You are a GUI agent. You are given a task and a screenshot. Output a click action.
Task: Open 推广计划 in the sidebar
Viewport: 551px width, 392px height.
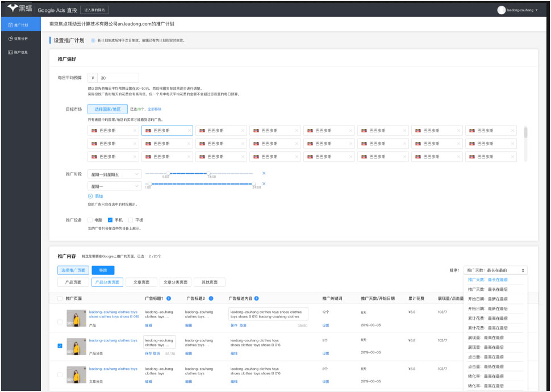[x=20, y=25]
